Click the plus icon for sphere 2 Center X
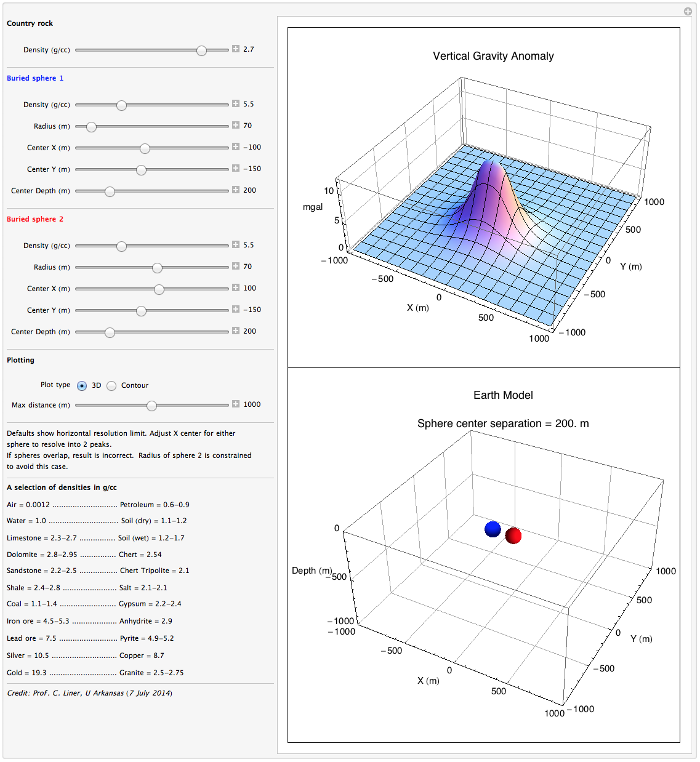Viewport: 700px width, 762px height. 235,287
